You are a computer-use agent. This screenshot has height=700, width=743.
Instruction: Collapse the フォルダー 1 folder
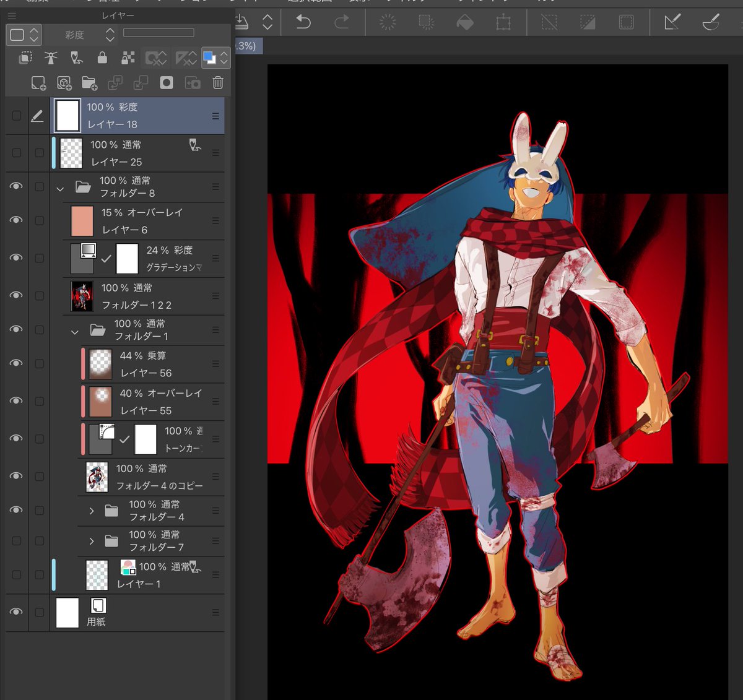(75, 331)
